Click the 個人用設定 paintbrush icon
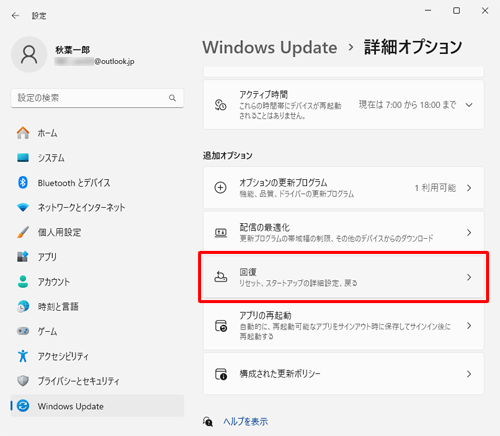500x436 pixels. tap(23, 232)
